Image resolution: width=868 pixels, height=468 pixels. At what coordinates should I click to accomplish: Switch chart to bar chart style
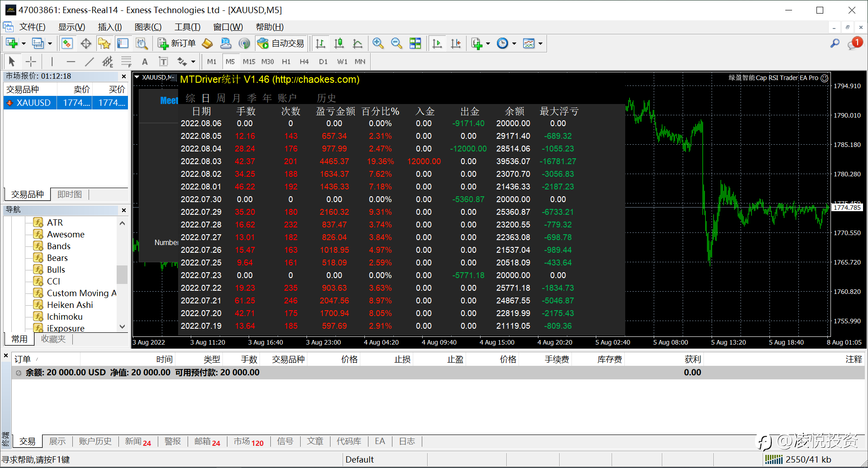[321, 43]
